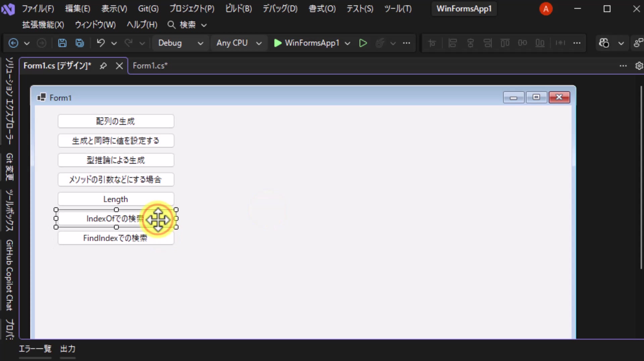Open the 出力 bottom panel tab
The height and width of the screenshot is (361, 644).
coord(68,349)
